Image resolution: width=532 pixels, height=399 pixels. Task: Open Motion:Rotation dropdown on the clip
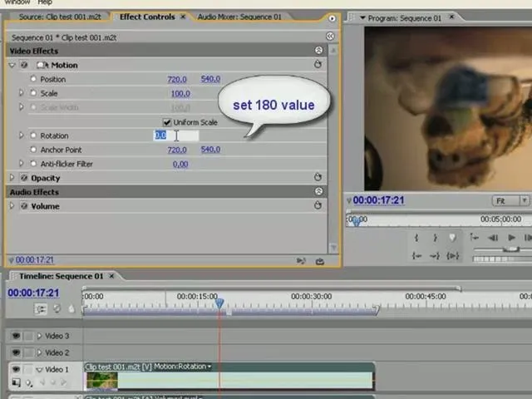209,367
